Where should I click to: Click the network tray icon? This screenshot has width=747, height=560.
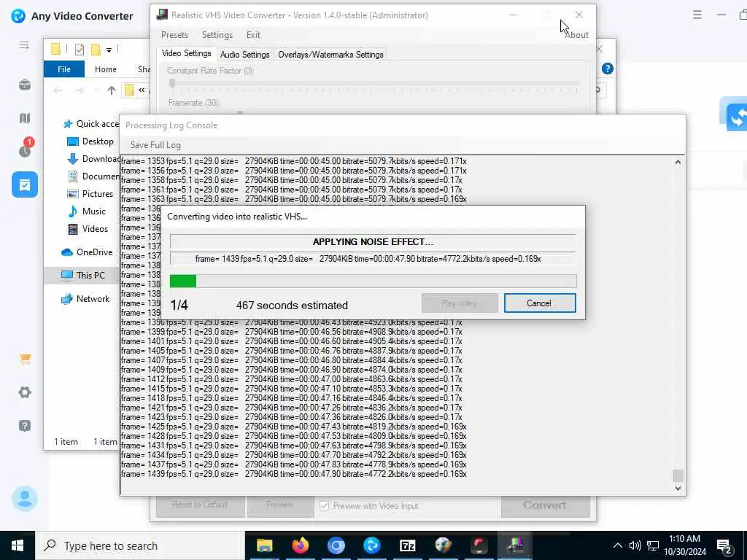(x=653, y=545)
